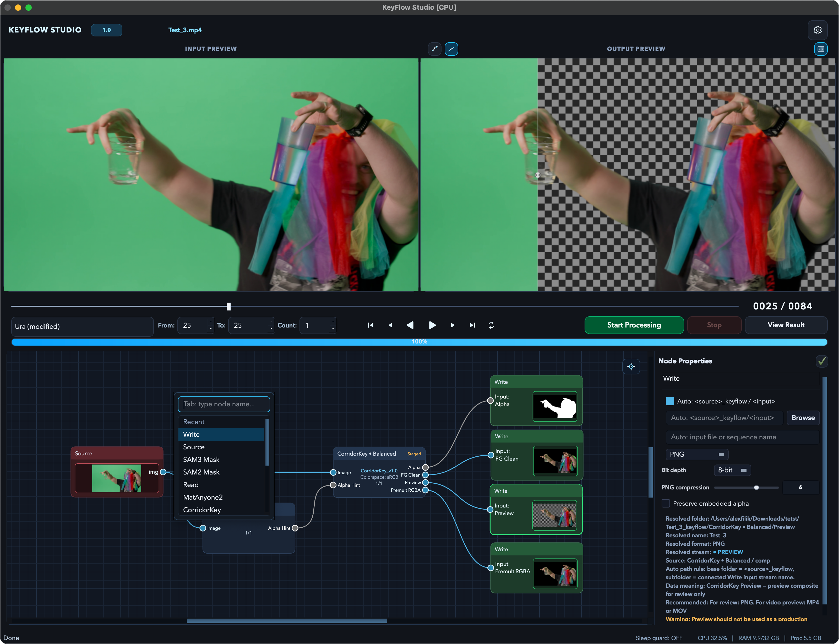Open Test_3.mp4 file label
Viewport: 839px width, 644px height.
point(185,30)
